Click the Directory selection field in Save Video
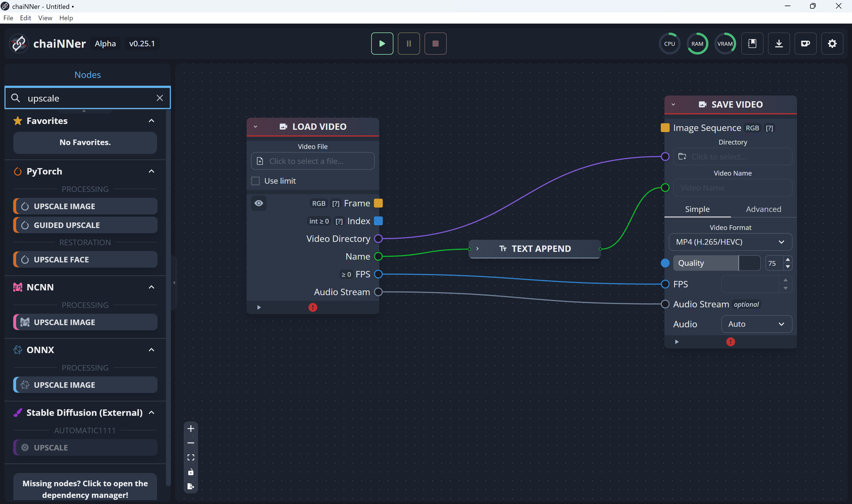This screenshot has width=852, height=504. [733, 156]
